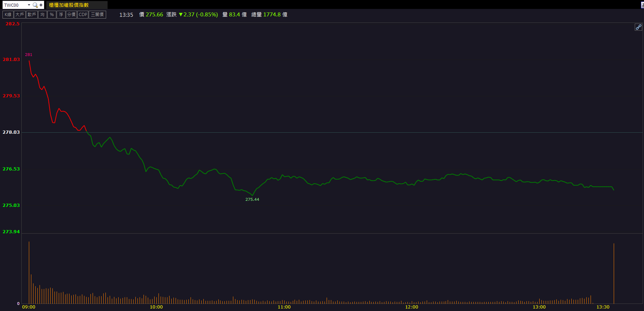Image resolution: width=644 pixels, height=311 pixels.
Task: Click the magnifier search icon beside TWC00
Action: [35, 5]
